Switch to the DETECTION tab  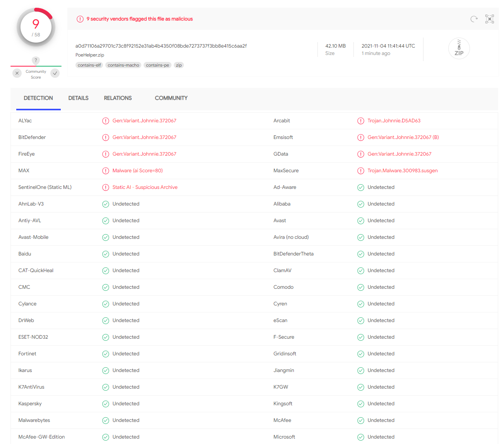click(38, 98)
